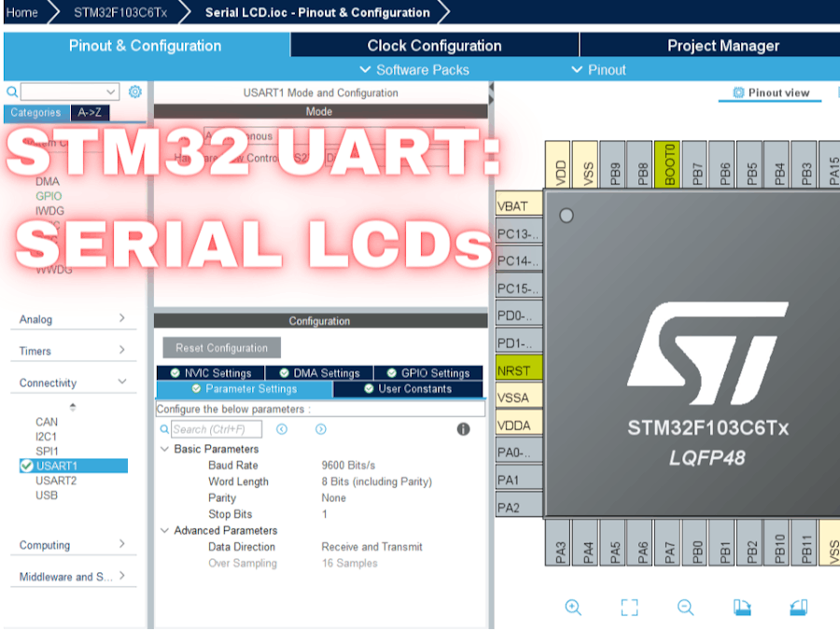
Task: Switch to the Categories tab
Action: [x=35, y=113]
